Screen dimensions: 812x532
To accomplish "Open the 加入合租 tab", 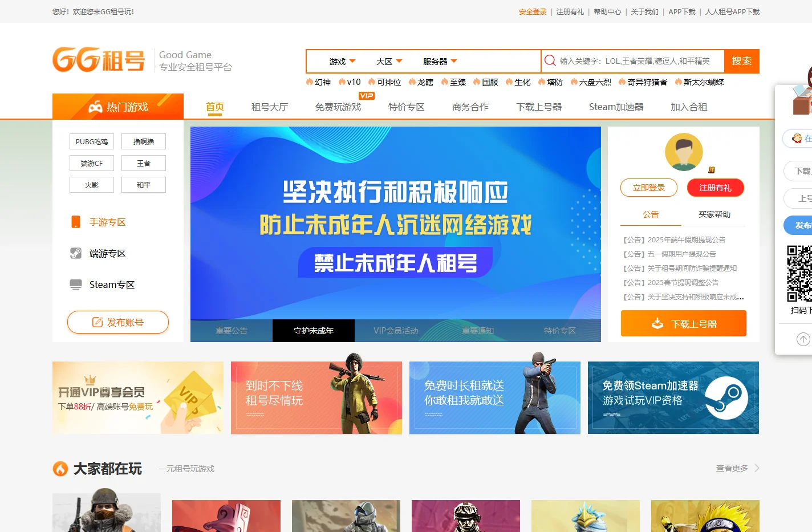I will coord(689,107).
